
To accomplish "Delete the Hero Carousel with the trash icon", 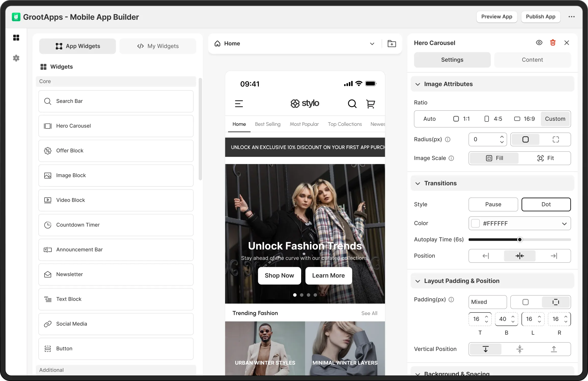I will pyautogui.click(x=553, y=43).
